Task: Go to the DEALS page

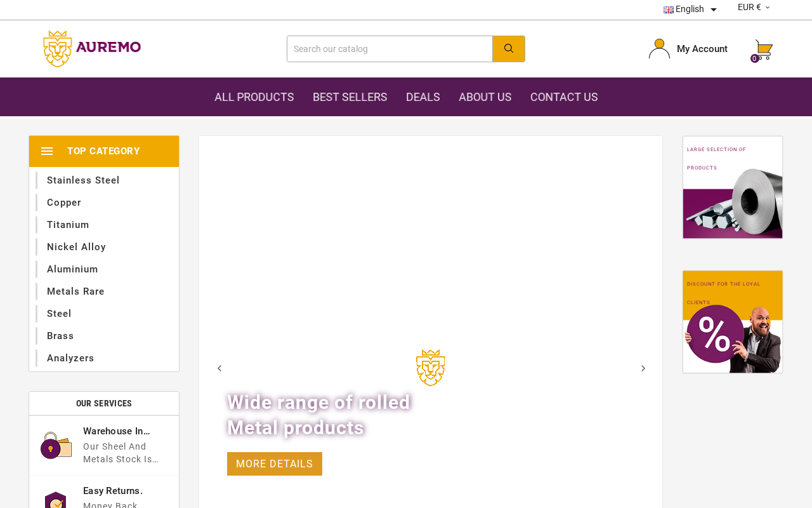Action: [x=423, y=97]
